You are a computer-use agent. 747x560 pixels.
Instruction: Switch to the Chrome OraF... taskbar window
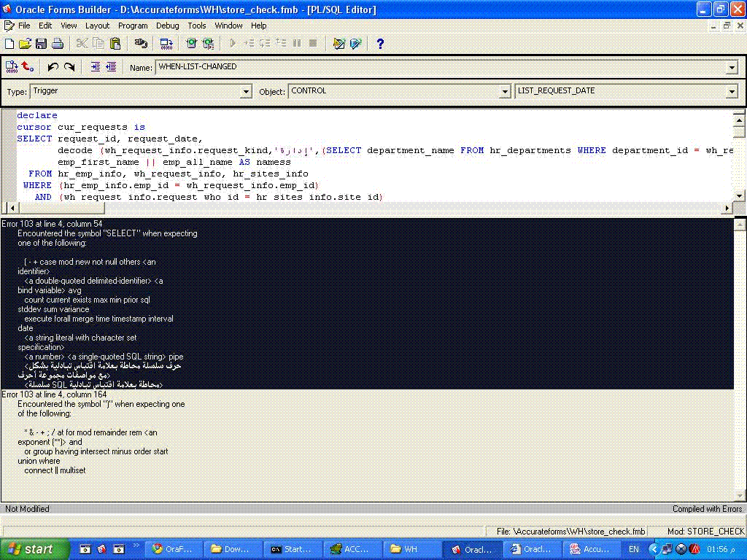[x=172, y=550]
